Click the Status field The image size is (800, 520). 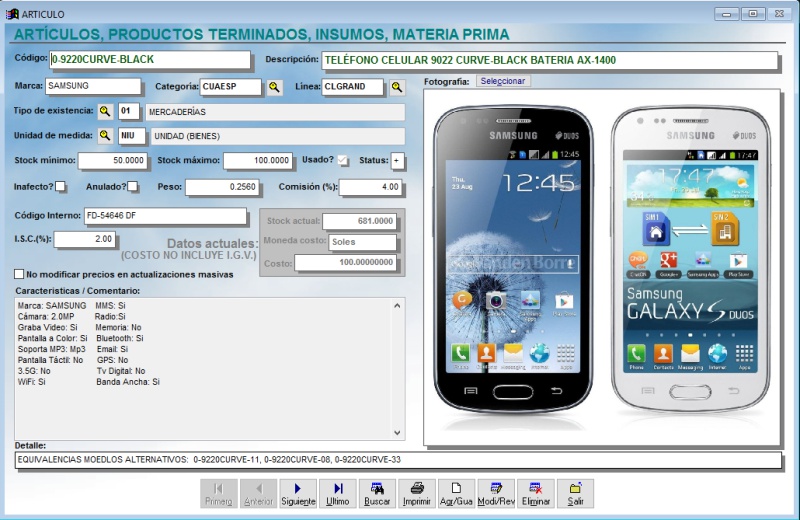(x=397, y=160)
